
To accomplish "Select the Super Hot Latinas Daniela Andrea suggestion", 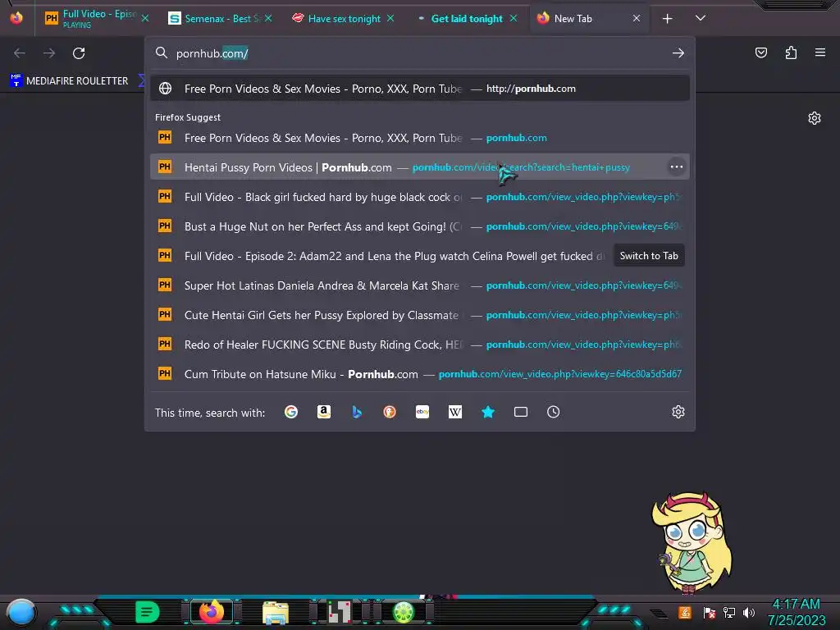I will tap(419, 285).
